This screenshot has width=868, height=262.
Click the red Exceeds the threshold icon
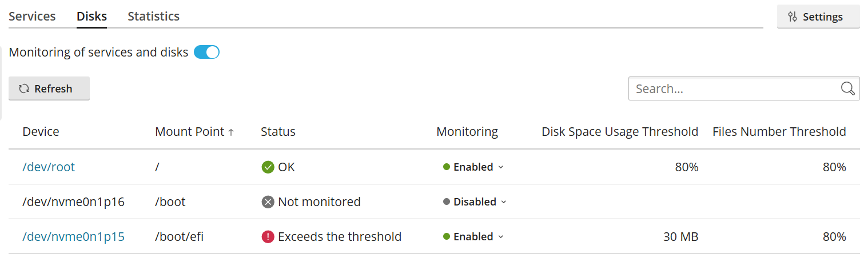[x=268, y=237]
